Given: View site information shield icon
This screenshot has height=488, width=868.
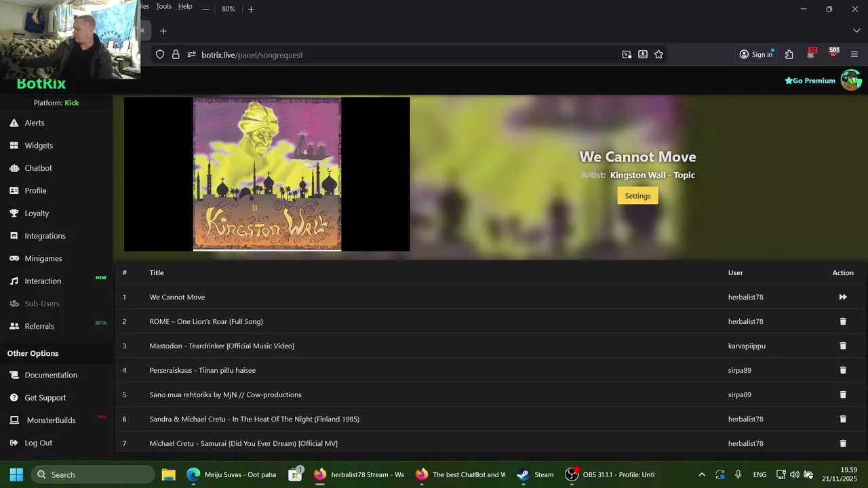Looking at the screenshot, I should pos(160,55).
